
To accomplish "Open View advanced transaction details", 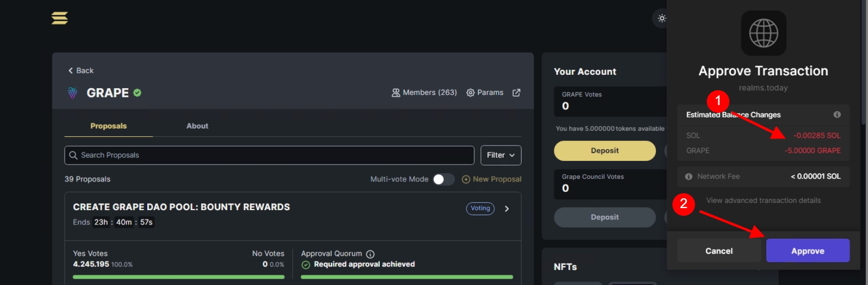I will 763,200.
